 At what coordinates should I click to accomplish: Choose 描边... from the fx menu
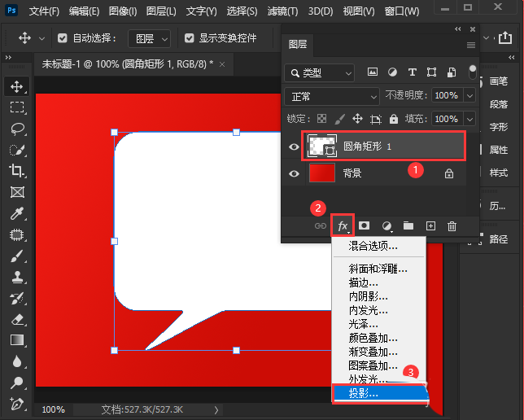tap(363, 283)
